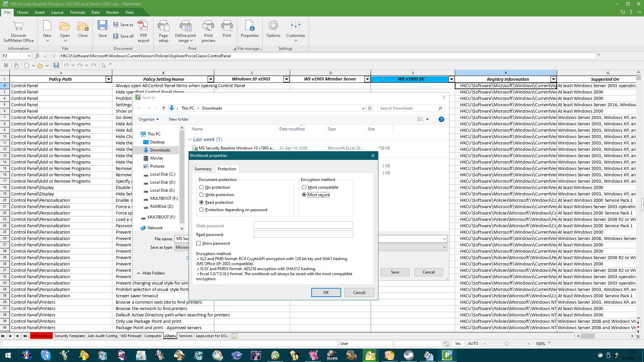Image resolution: width=644 pixels, height=362 pixels.
Task: Collapse the Last week file group
Action: click(x=190, y=139)
